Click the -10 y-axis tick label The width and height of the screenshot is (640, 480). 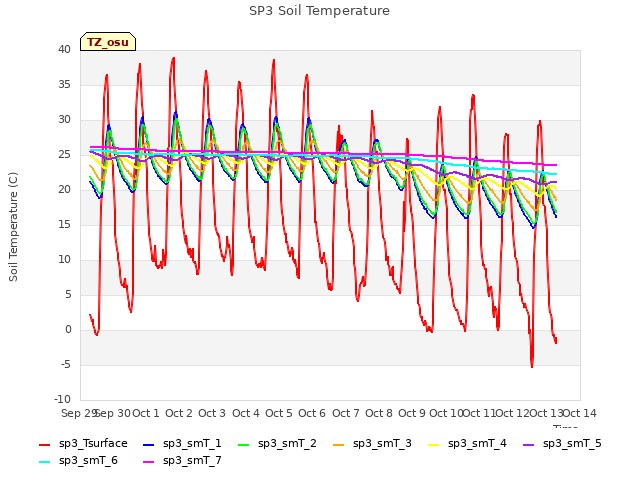pyautogui.click(x=63, y=400)
